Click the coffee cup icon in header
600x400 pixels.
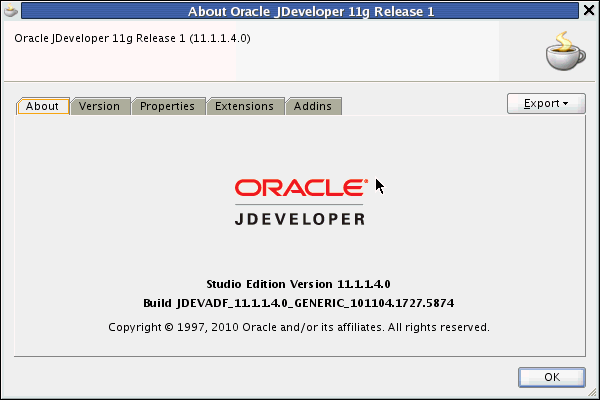(x=565, y=51)
